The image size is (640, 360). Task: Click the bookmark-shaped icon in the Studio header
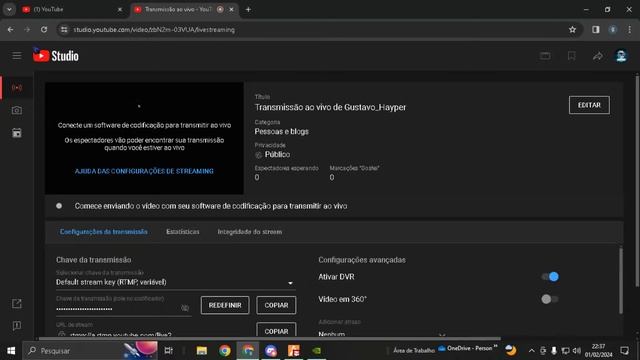571,56
